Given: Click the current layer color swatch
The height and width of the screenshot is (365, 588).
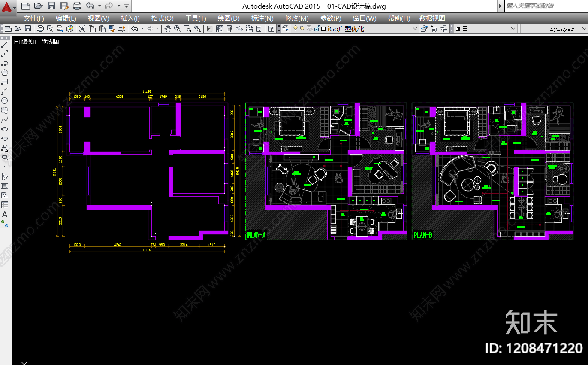Looking at the screenshot, I should tap(324, 29).
